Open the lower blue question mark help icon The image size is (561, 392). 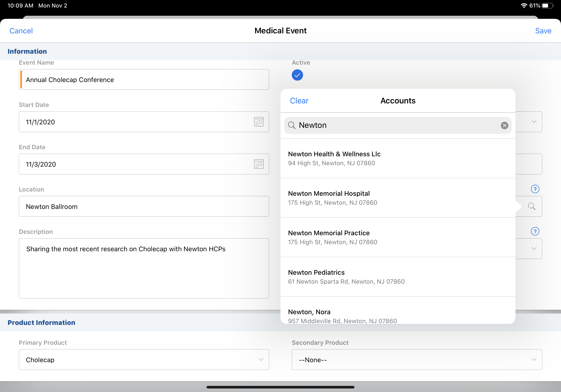[x=535, y=231]
